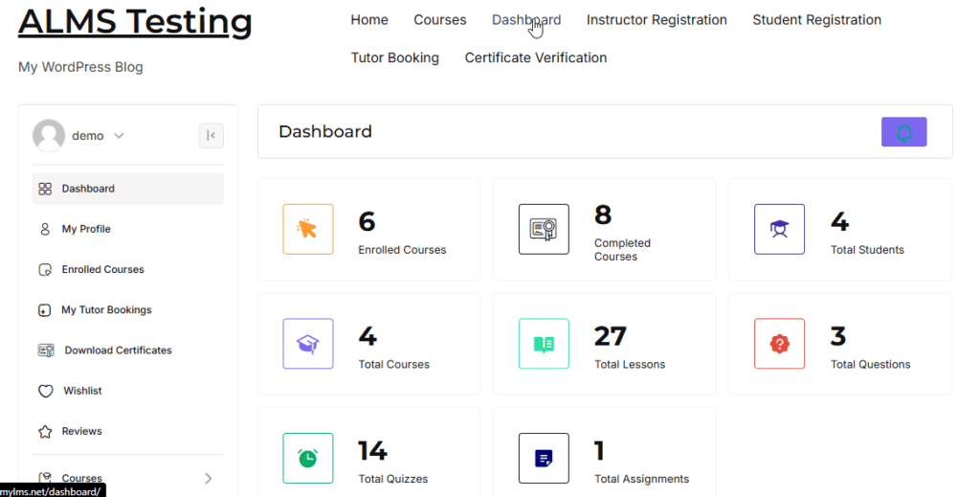Click the Dashboard panel heading text
The image size is (980, 497).
point(325,132)
